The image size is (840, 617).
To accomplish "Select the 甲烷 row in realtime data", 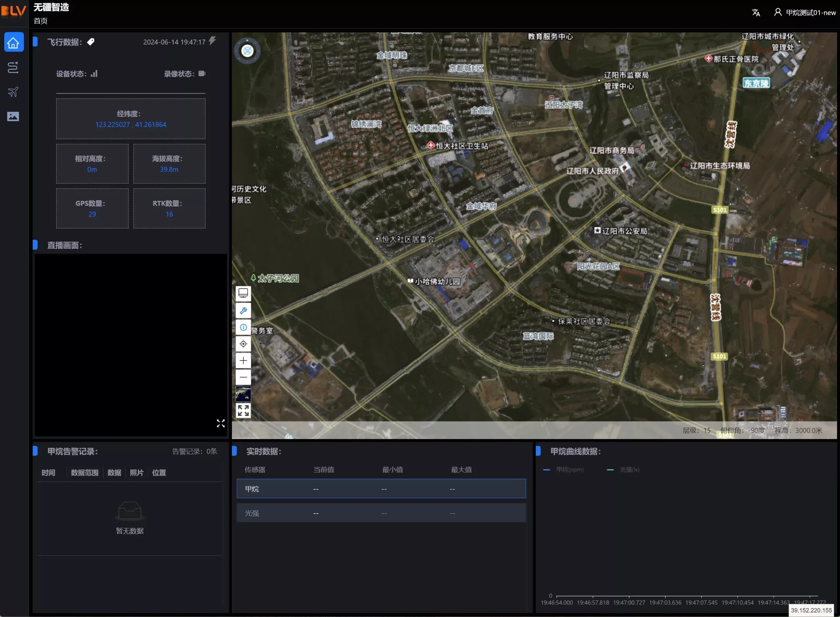I will [x=381, y=489].
